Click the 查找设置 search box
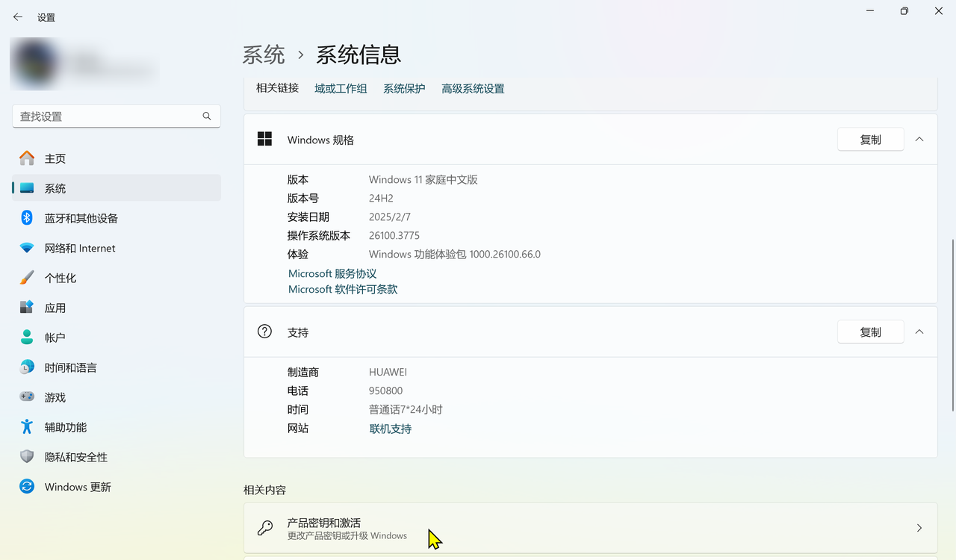 108,116
